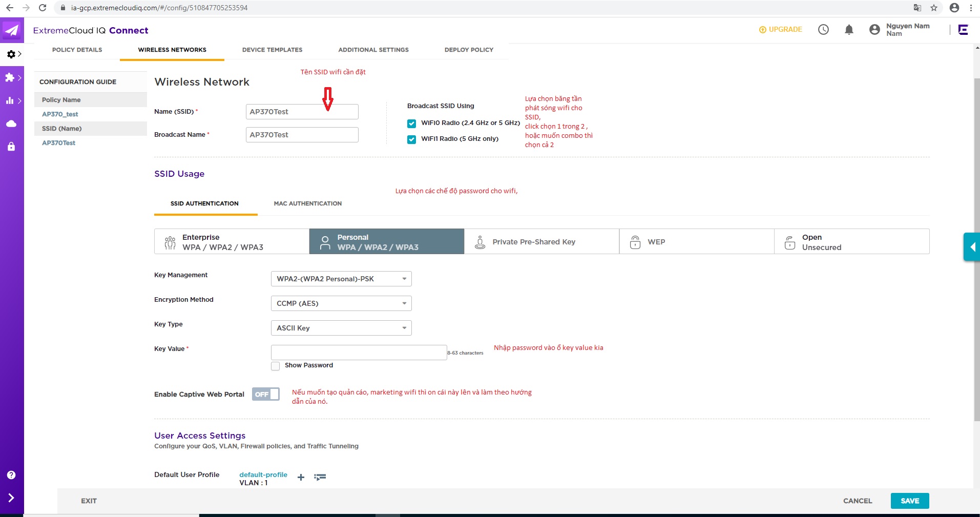Image resolution: width=980 pixels, height=517 pixels.
Task: Click the user profile list select icon
Action: click(x=320, y=478)
